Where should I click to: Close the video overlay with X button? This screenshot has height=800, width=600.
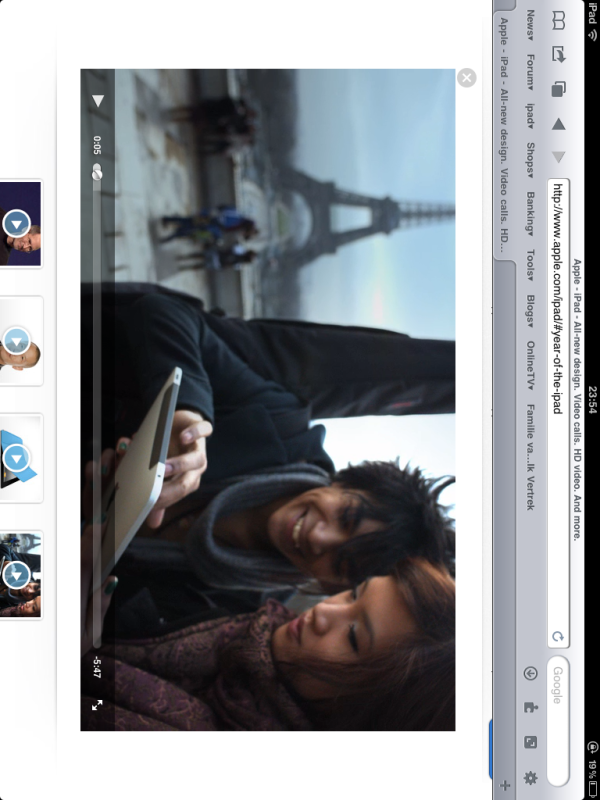(x=466, y=78)
